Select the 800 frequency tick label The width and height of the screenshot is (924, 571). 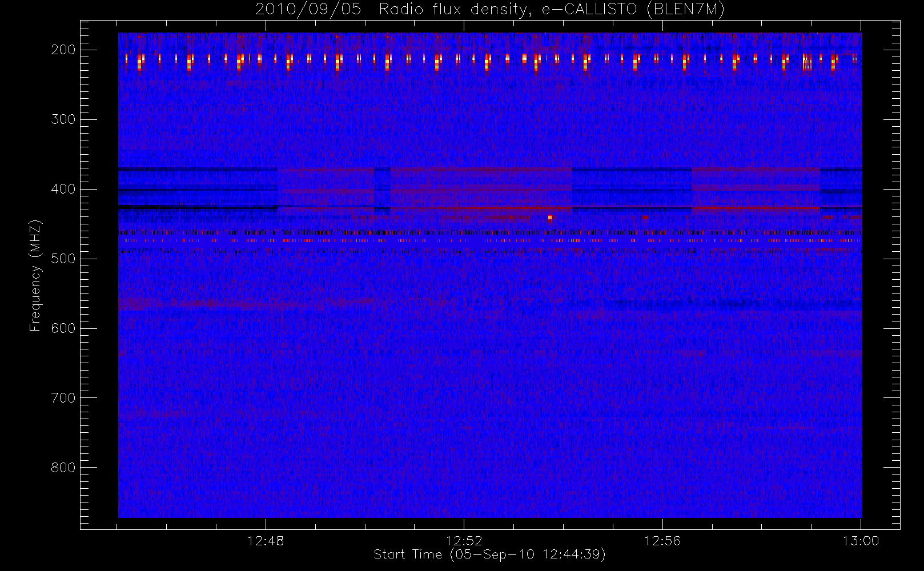63,468
